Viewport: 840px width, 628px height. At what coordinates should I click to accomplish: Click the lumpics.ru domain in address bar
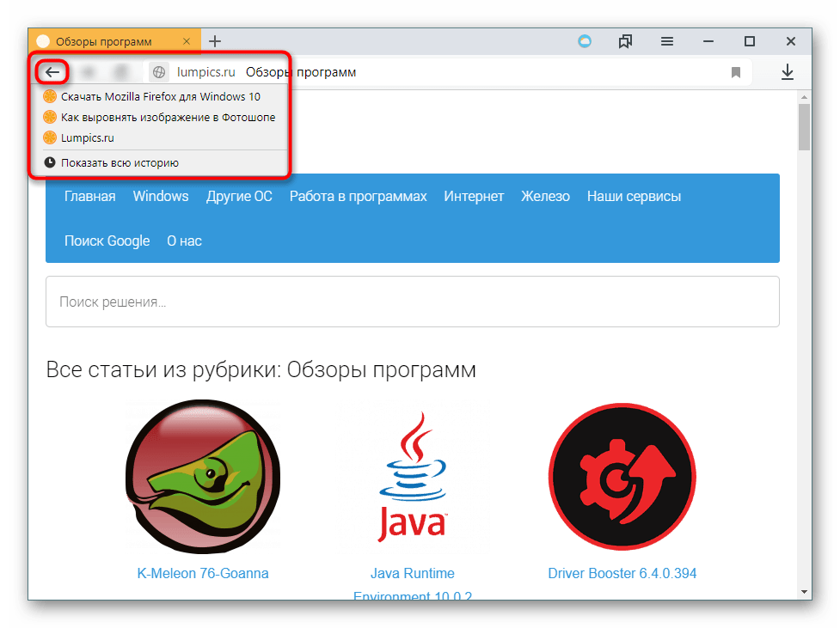click(x=205, y=72)
